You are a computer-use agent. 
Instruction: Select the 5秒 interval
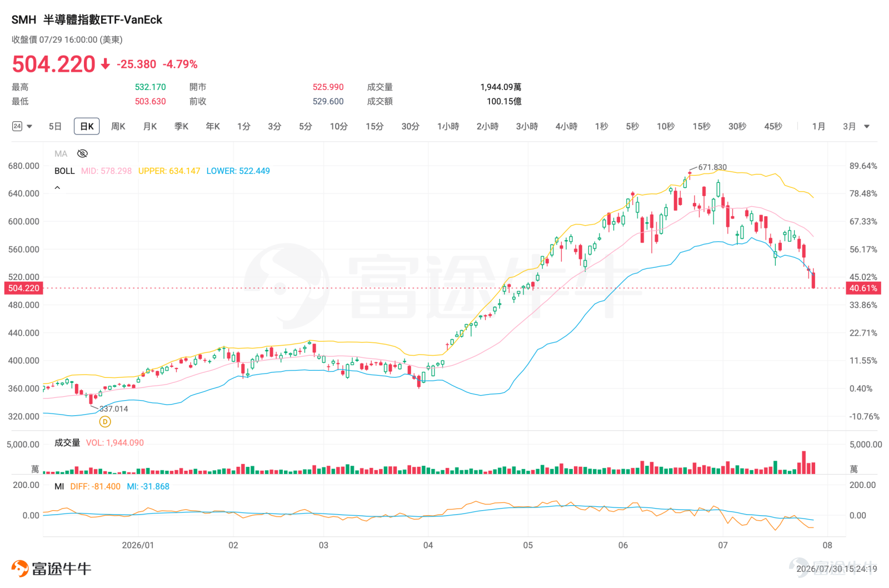632,126
